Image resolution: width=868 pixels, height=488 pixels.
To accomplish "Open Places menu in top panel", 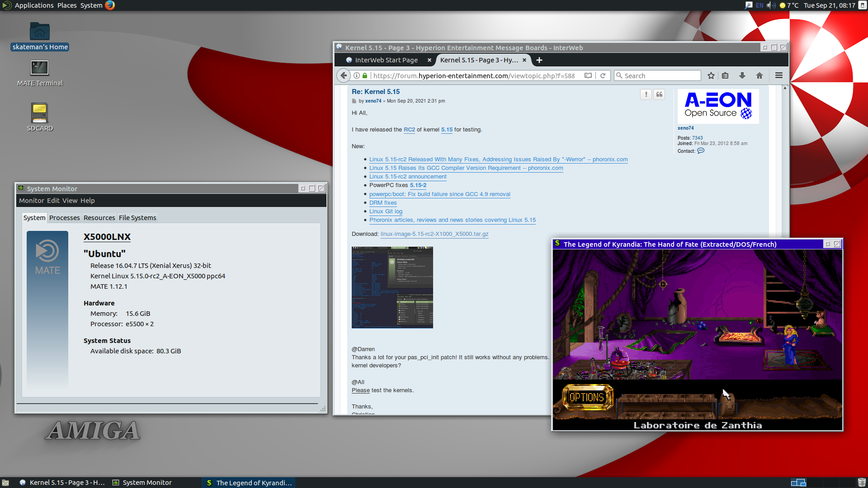I will click(x=67, y=5).
